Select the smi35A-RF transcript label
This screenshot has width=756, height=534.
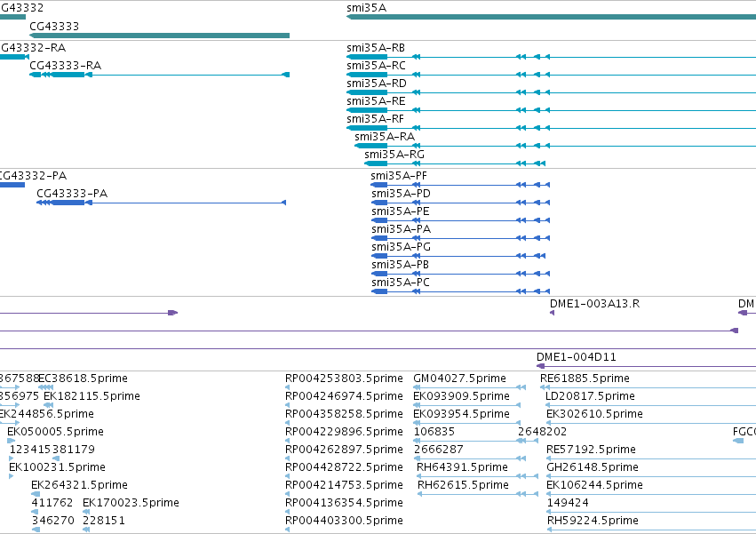click(x=375, y=119)
